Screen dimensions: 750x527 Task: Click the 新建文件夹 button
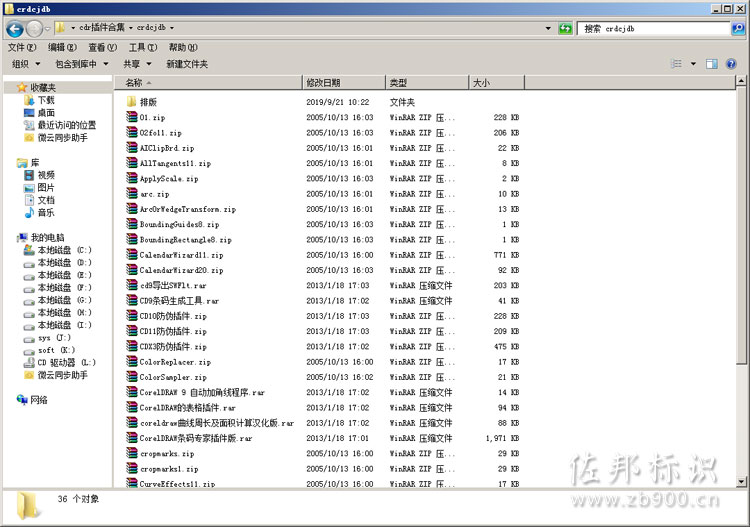point(187,64)
